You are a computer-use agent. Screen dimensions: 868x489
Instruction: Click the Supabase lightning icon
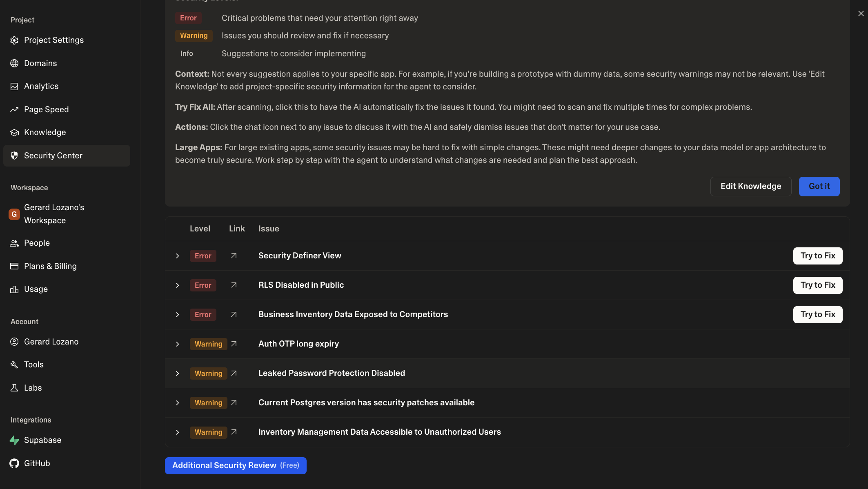14,440
